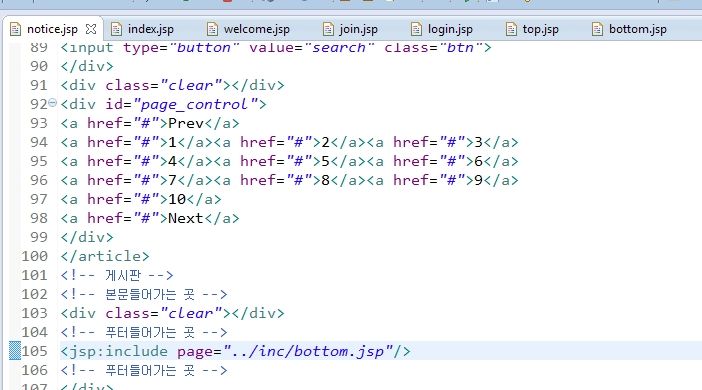The height and width of the screenshot is (390, 702).
Task: Click the "5" anchor text on line 95
Action: tap(325, 161)
